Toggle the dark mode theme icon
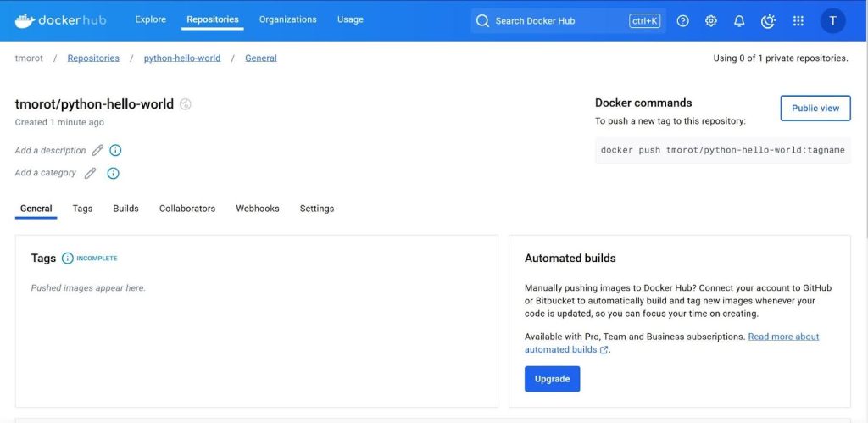The width and height of the screenshot is (868, 423). pyautogui.click(x=768, y=21)
